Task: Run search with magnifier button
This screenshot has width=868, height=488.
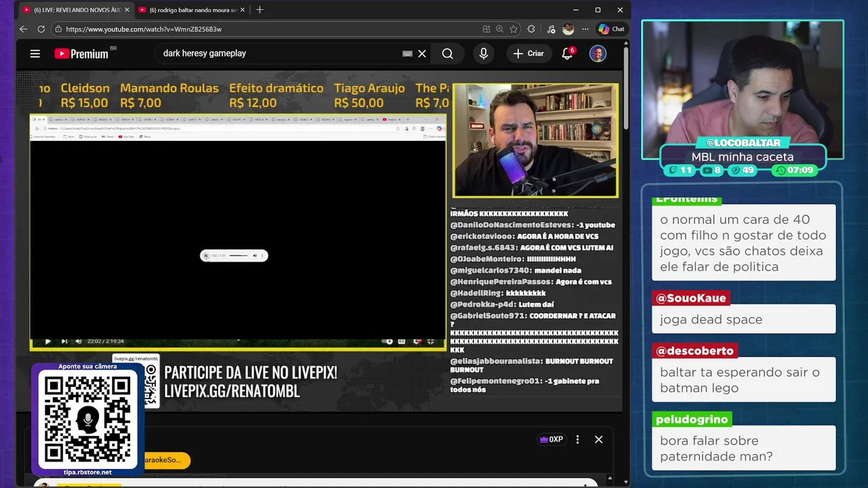Action: [x=448, y=54]
